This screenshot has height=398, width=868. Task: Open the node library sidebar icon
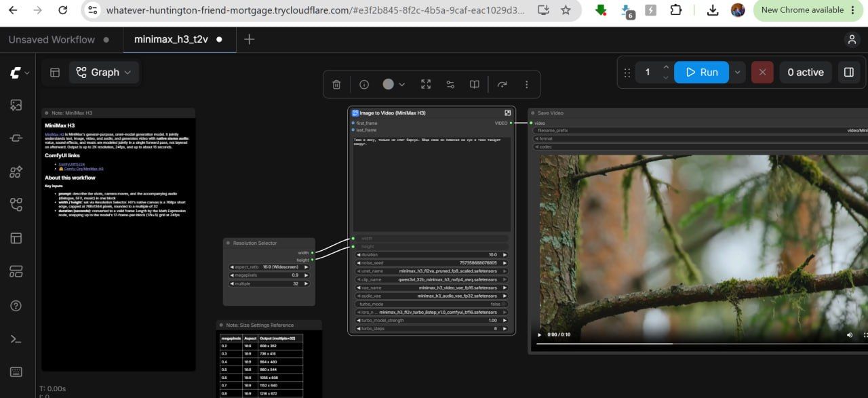[x=16, y=138]
